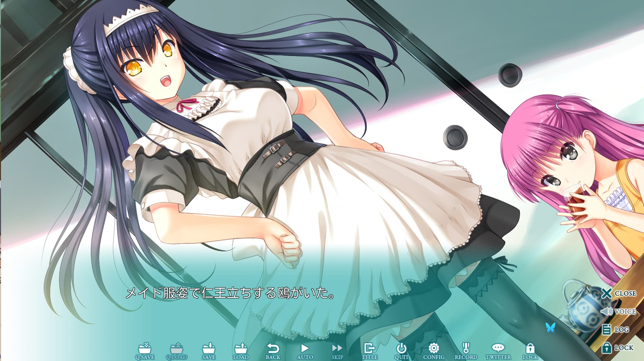Return to the TITLE screen
Image resolution: width=644 pixels, height=361 pixels.
pos(369,352)
